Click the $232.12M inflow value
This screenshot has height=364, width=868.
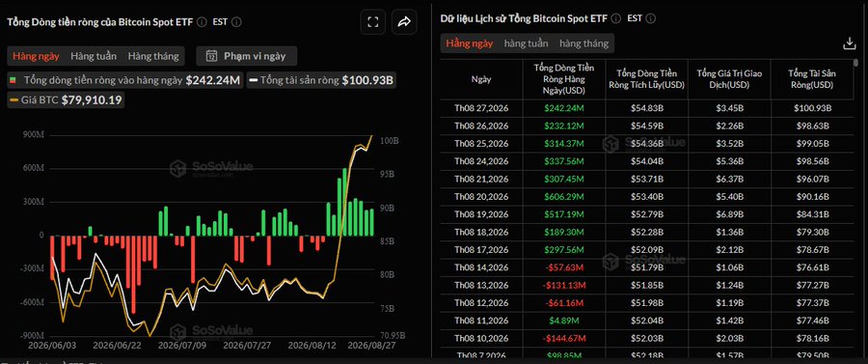563,126
